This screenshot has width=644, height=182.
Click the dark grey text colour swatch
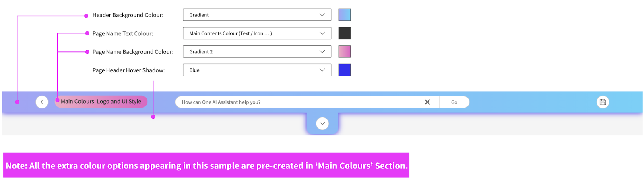pyautogui.click(x=344, y=33)
